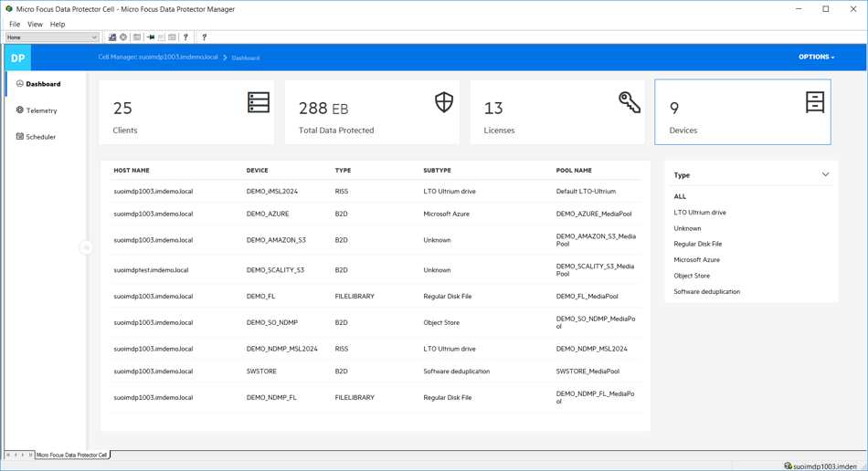This screenshot has height=471, width=868.
Task: Filter devices by Object Store
Action: [x=692, y=276]
